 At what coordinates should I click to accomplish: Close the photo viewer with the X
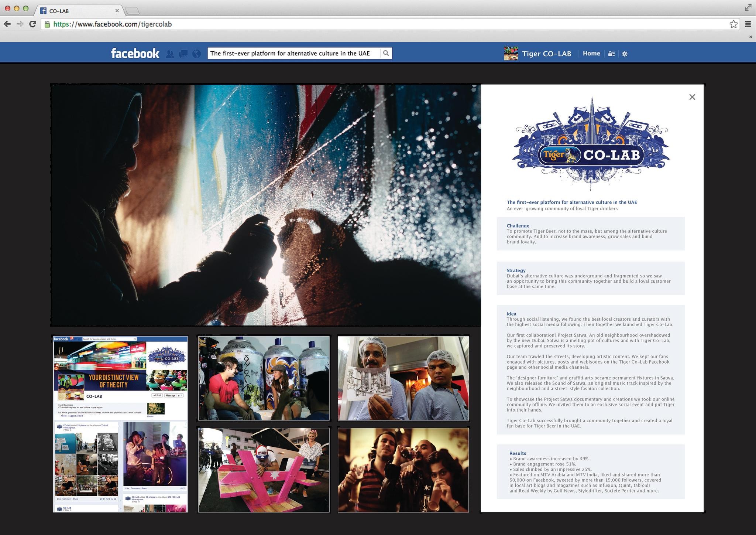(692, 97)
